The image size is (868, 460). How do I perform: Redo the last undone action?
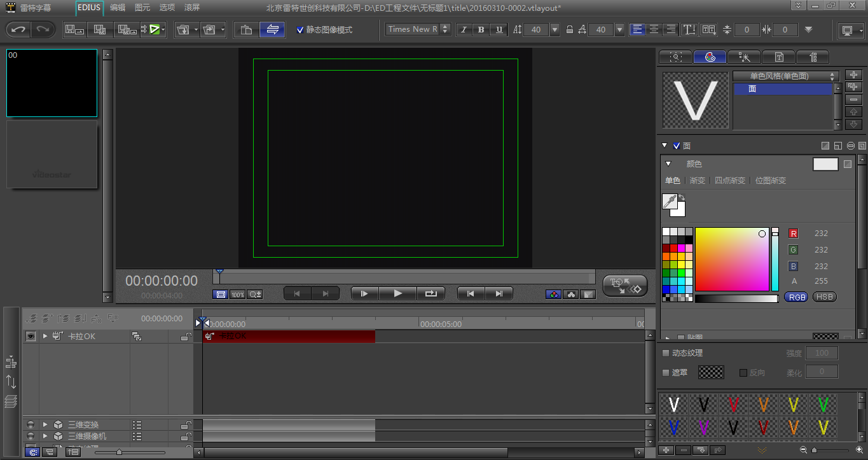(43, 29)
